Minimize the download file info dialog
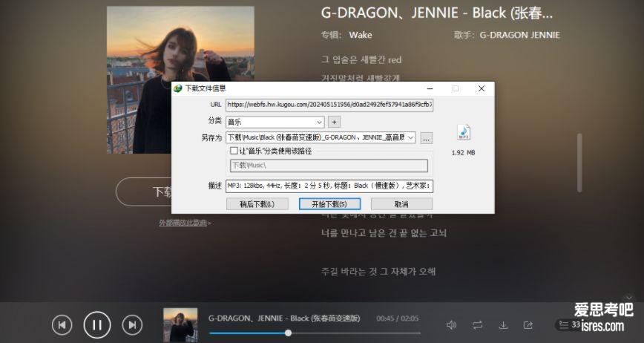This screenshot has height=343, width=644. (x=430, y=88)
